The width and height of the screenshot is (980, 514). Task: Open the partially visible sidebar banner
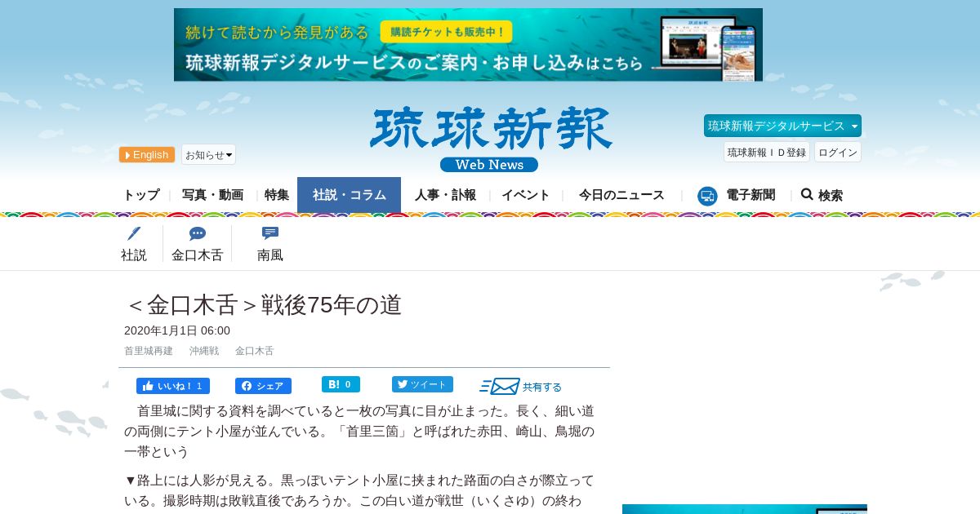[x=744, y=509]
